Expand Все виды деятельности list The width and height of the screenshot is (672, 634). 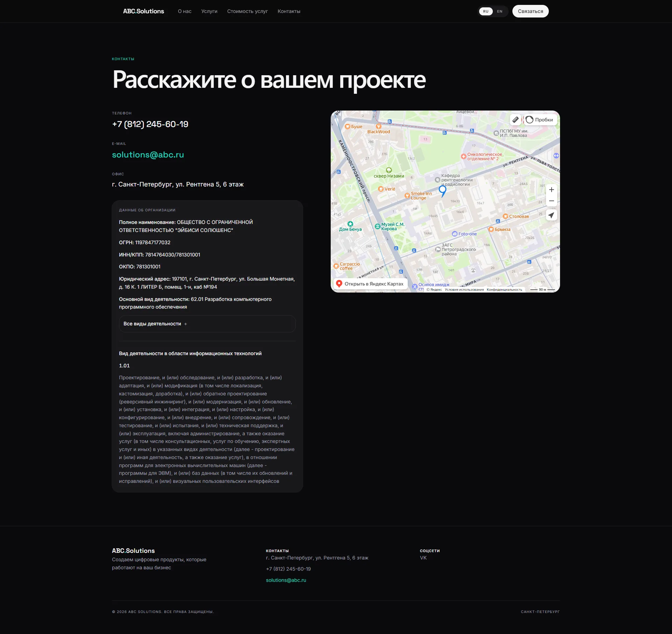pyautogui.click(x=207, y=324)
